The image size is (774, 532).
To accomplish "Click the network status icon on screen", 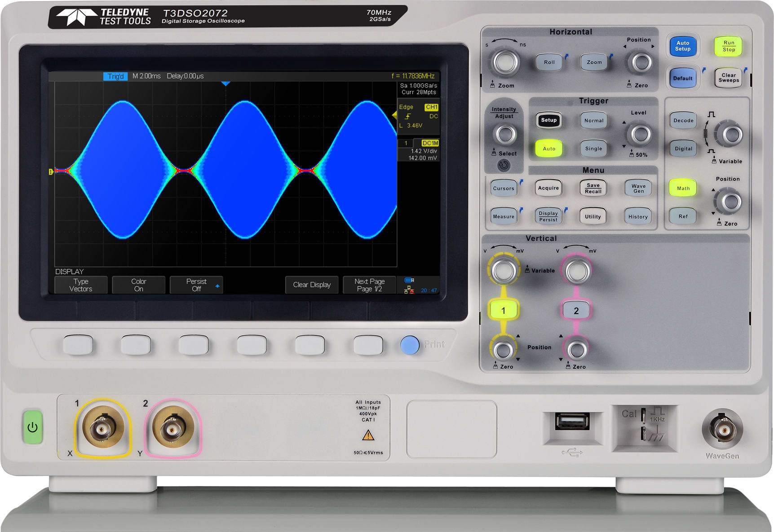I will (409, 290).
